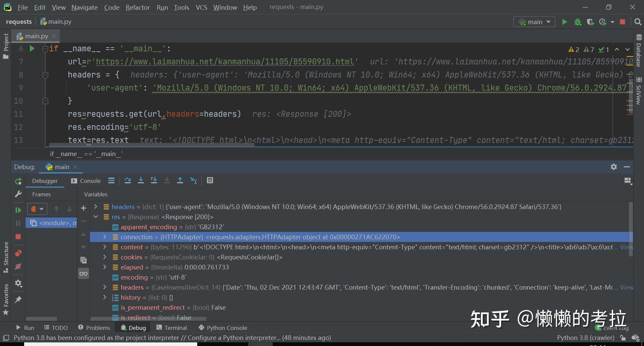Stop the debug session with red square icon
This screenshot has height=346, width=644.
(x=18, y=237)
